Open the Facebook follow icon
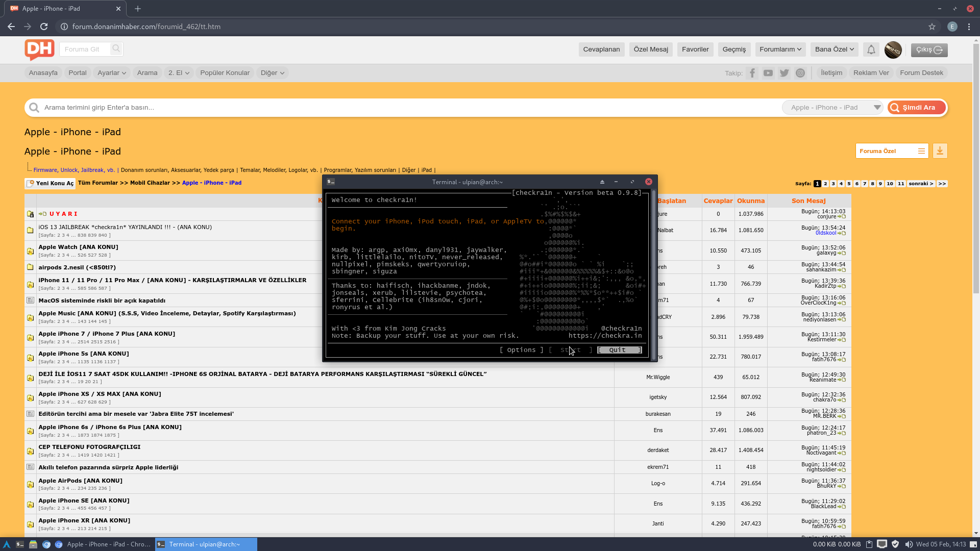The height and width of the screenshot is (551, 980). [x=752, y=73]
